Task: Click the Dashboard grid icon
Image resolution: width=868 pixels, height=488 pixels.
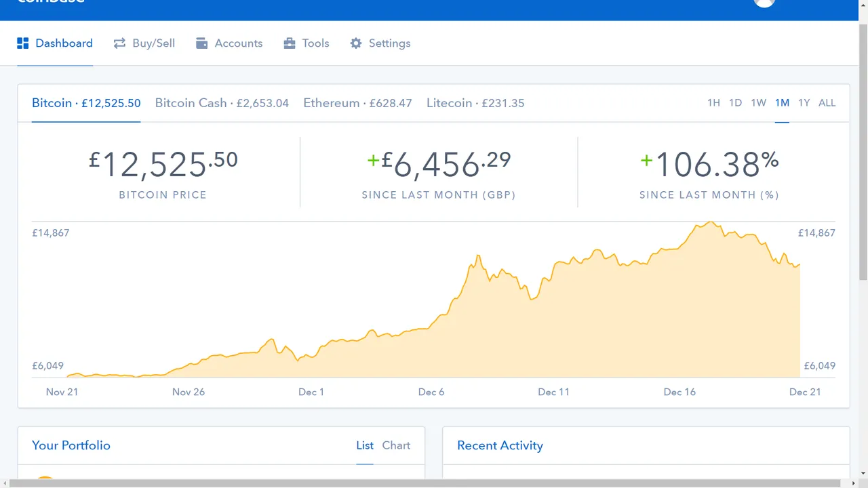Action: pos(23,43)
